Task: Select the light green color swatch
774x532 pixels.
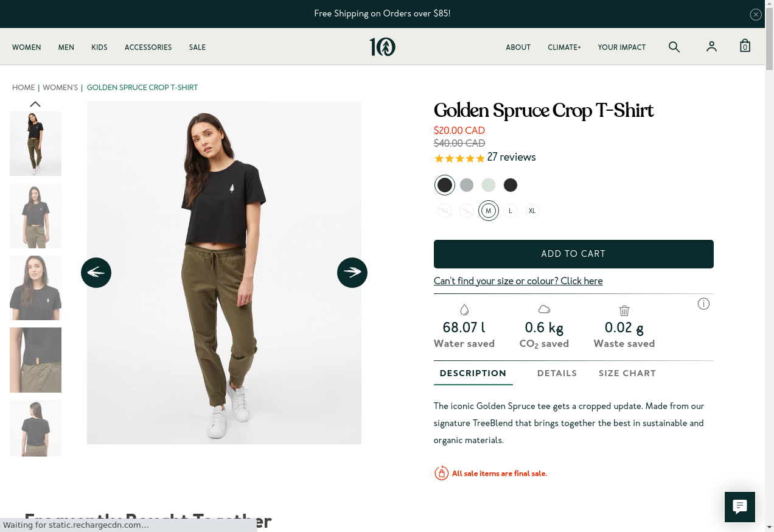Action: [x=489, y=184]
